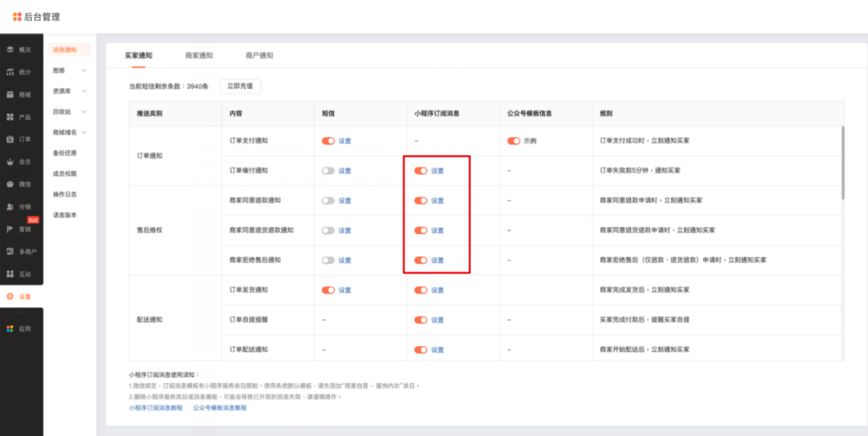The width and height of the screenshot is (868, 436).
Task: Disable SMS toggle for 订单支付通知
Action: click(328, 141)
